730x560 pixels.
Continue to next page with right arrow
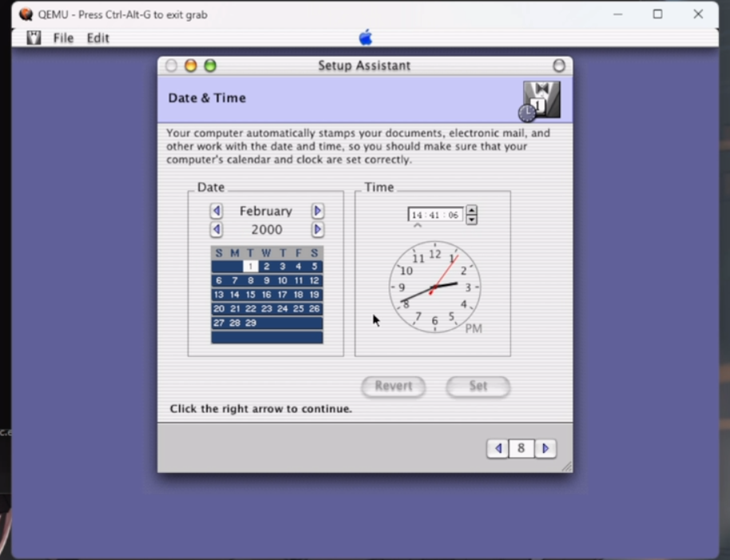click(546, 449)
